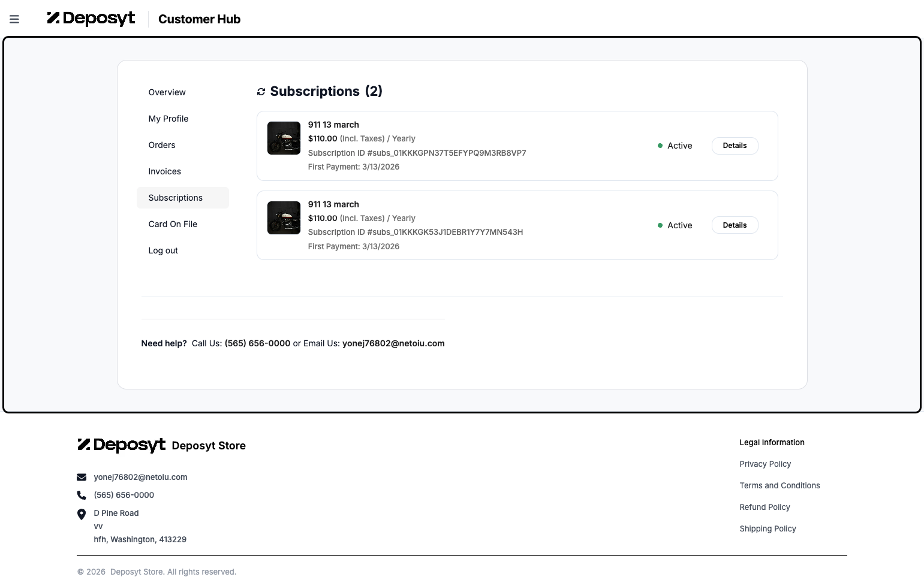The height and width of the screenshot is (577, 924).
Task: Click help phone number (565) 656-0000
Action: 257,343
